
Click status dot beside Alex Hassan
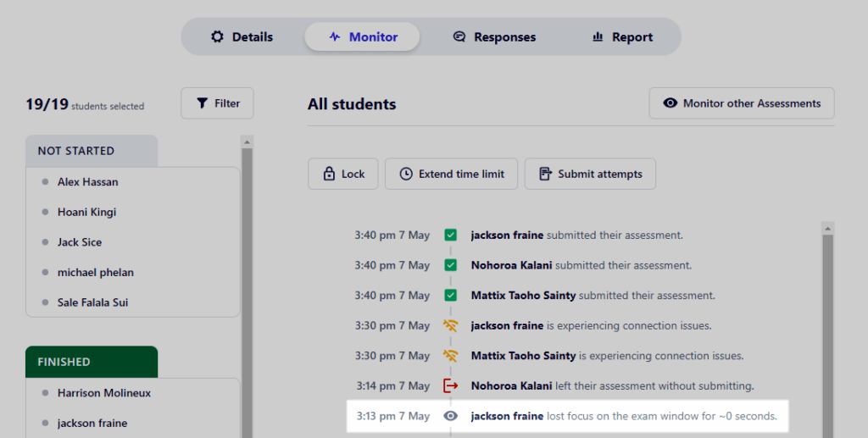coord(46,182)
